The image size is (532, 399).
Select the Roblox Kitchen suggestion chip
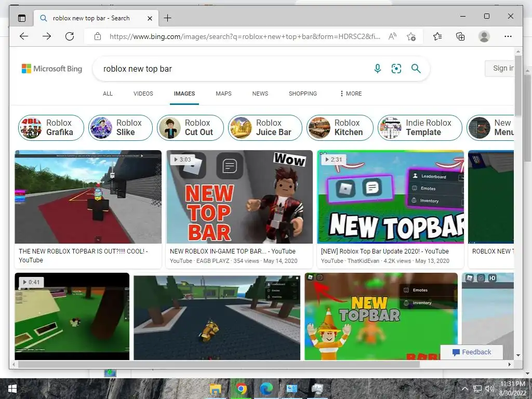(x=340, y=128)
